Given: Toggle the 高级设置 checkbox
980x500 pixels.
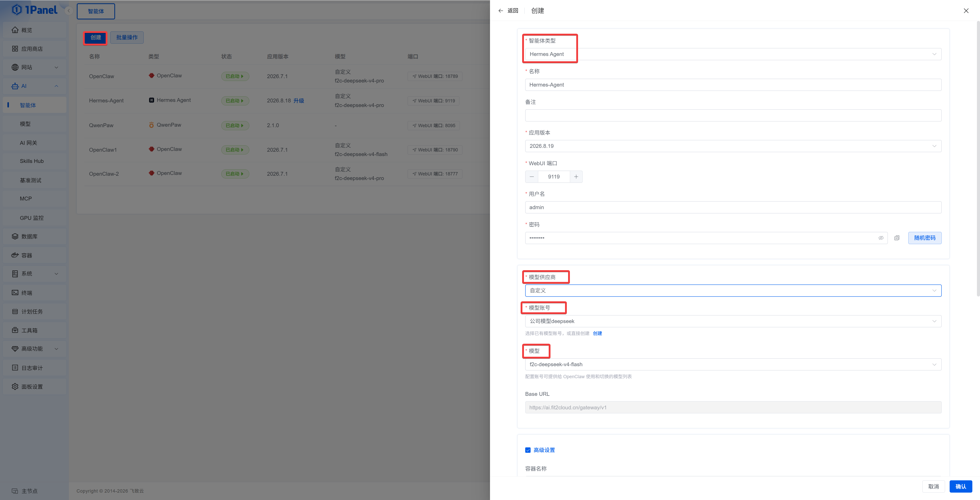Looking at the screenshot, I should tap(528, 450).
